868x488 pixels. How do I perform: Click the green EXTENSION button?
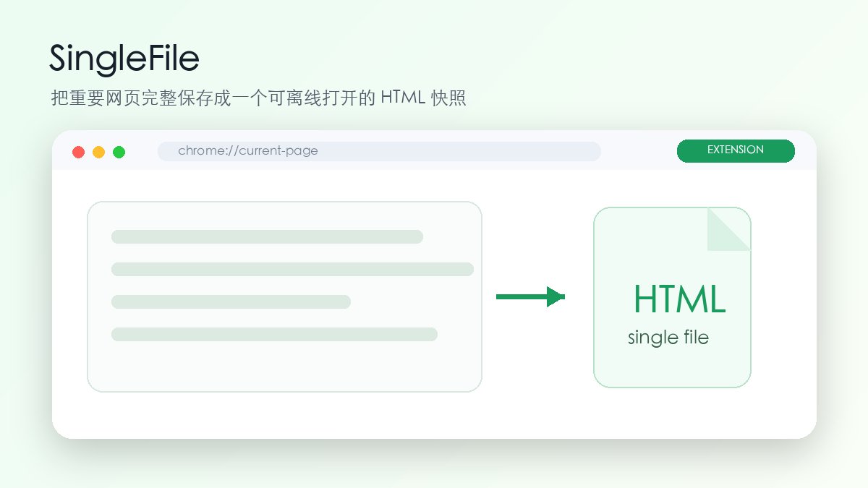click(736, 150)
